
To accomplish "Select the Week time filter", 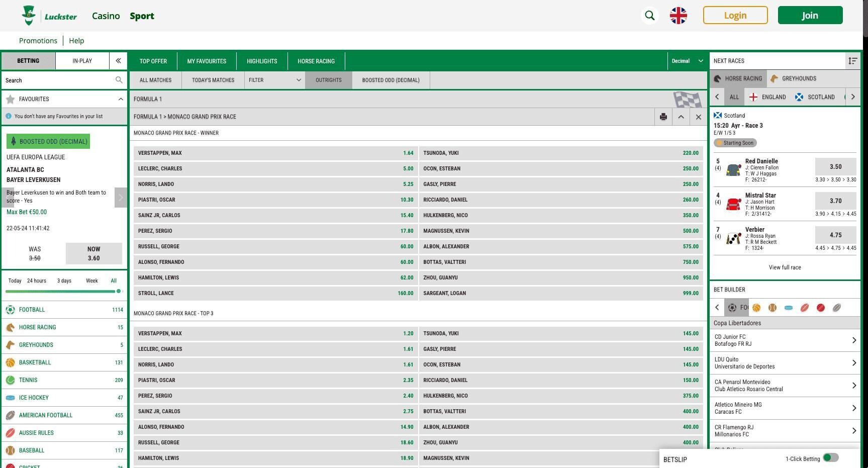I will (x=91, y=280).
